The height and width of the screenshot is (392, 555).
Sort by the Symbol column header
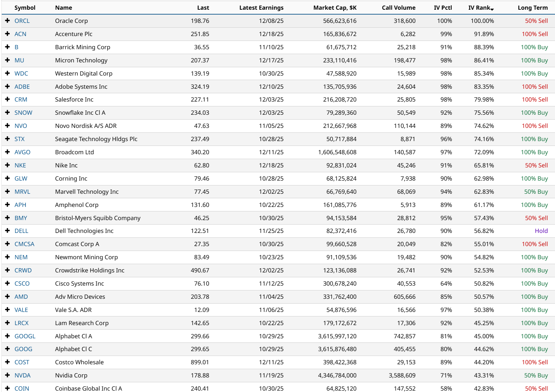(25, 8)
